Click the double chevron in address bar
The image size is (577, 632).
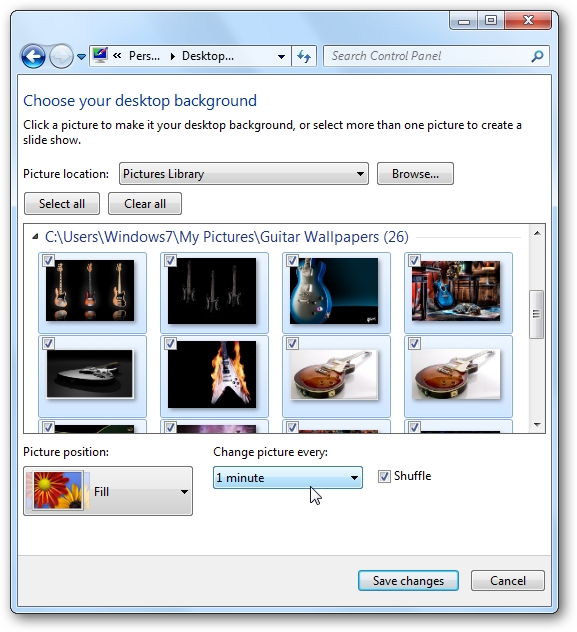click(x=117, y=56)
